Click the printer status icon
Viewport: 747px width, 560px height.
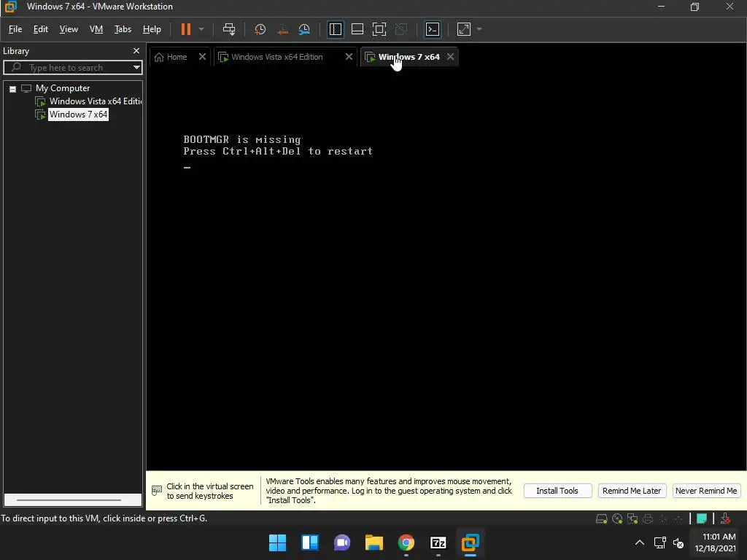click(x=648, y=519)
